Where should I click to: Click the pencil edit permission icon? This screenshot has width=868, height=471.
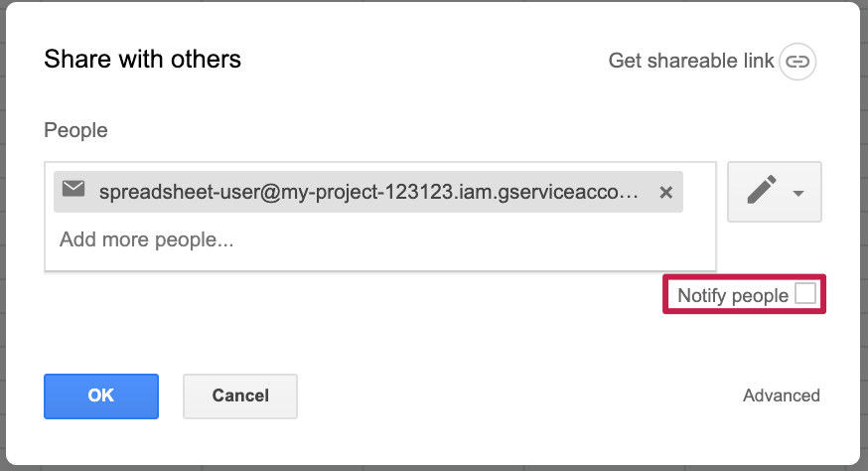(762, 191)
